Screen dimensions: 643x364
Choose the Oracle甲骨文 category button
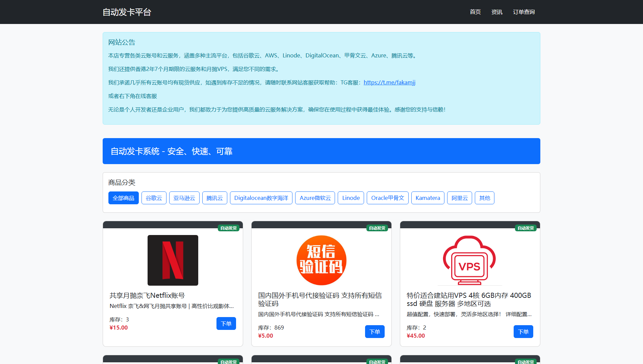[388, 198]
